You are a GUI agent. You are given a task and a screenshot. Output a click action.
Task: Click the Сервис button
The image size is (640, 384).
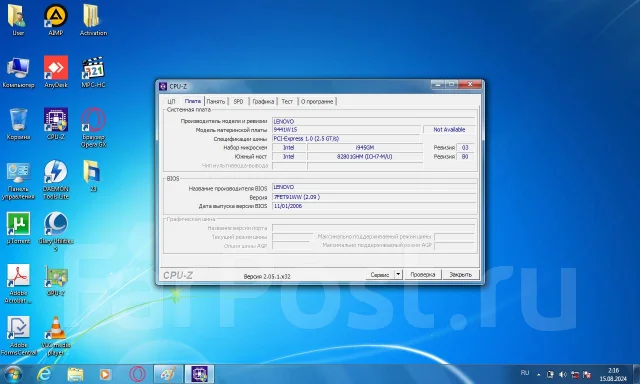[380, 275]
